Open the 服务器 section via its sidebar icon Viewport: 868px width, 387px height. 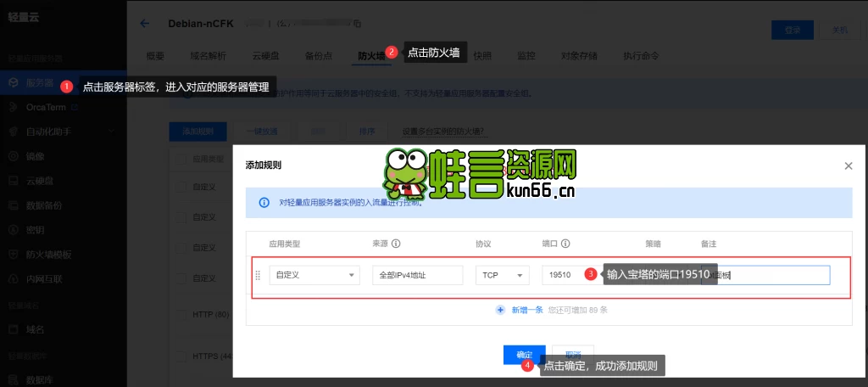coord(14,83)
